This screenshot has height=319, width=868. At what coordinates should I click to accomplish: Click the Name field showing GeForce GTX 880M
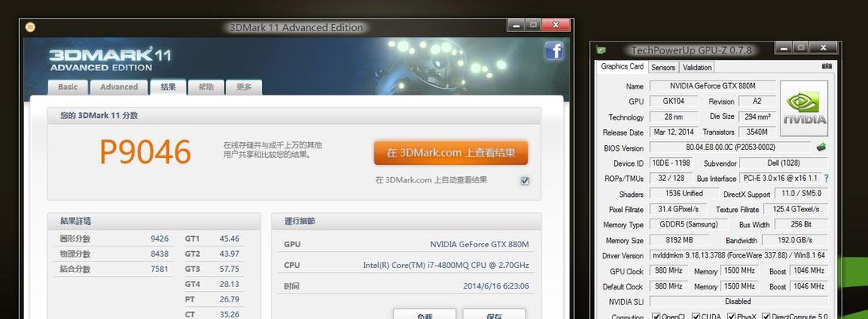tap(713, 86)
